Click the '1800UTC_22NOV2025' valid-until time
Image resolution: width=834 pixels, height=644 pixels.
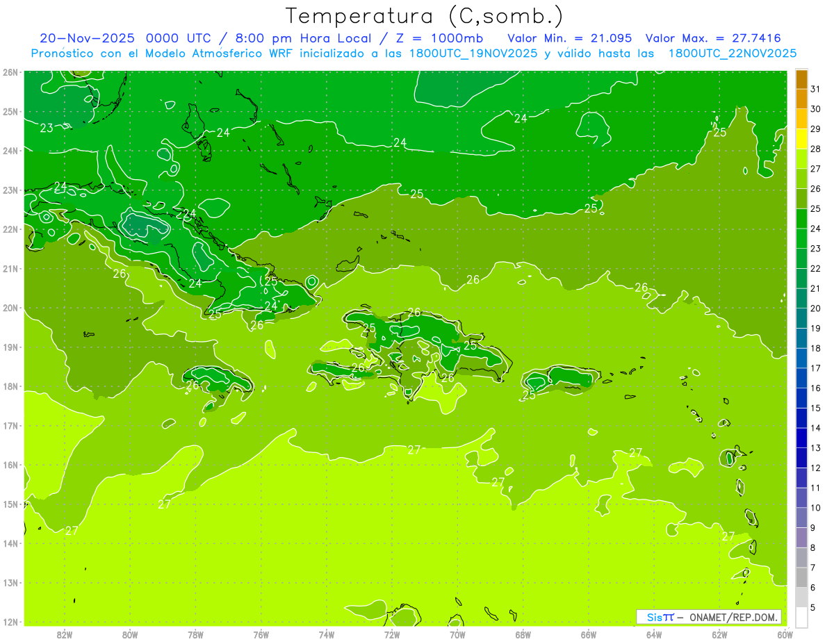(732, 53)
